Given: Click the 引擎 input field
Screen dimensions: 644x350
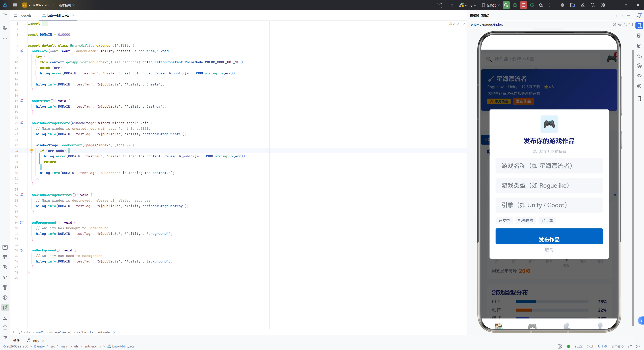Looking at the screenshot, I should [549, 205].
